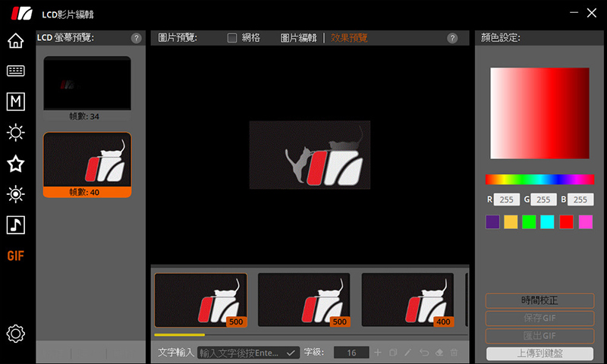Click the plus add icon
The image size is (607, 364).
tap(378, 353)
